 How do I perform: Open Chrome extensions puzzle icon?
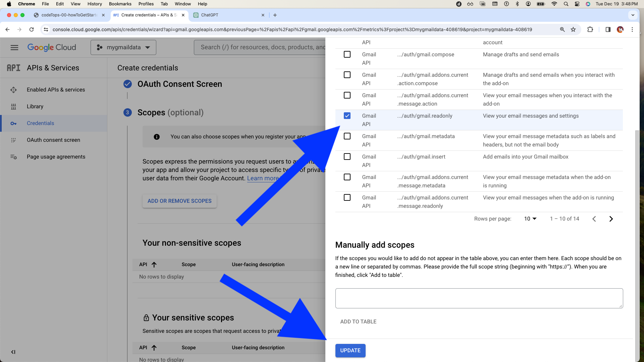pyautogui.click(x=590, y=29)
